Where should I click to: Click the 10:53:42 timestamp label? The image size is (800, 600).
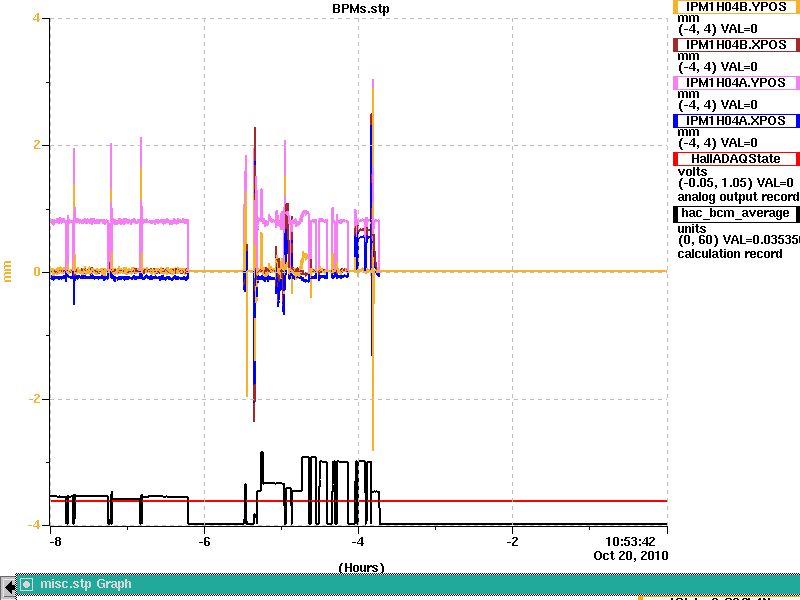630,541
